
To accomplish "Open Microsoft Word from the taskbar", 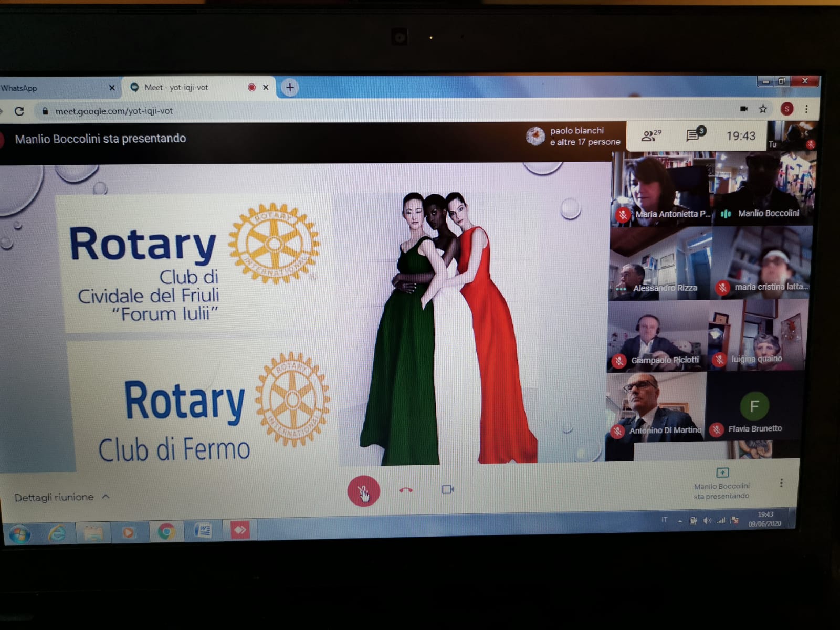I will [x=203, y=531].
